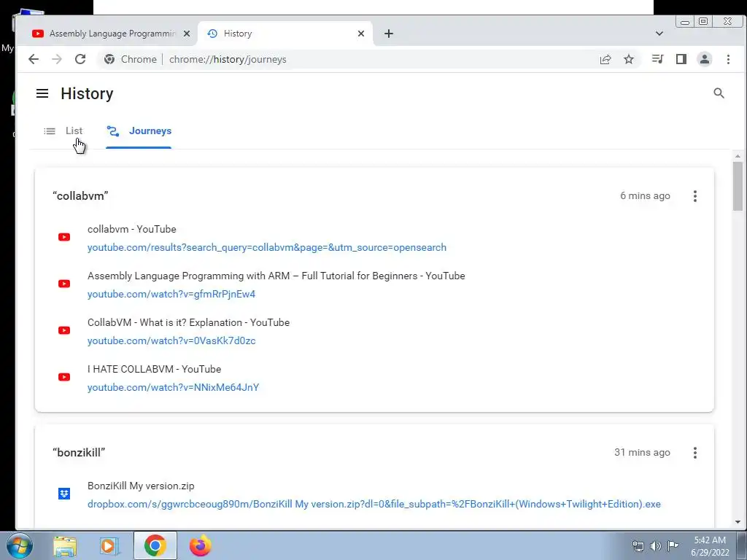This screenshot has width=747, height=560.
Task: Click the YouTube favicon beside collabvm search entry
Action: (x=64, y=237)
